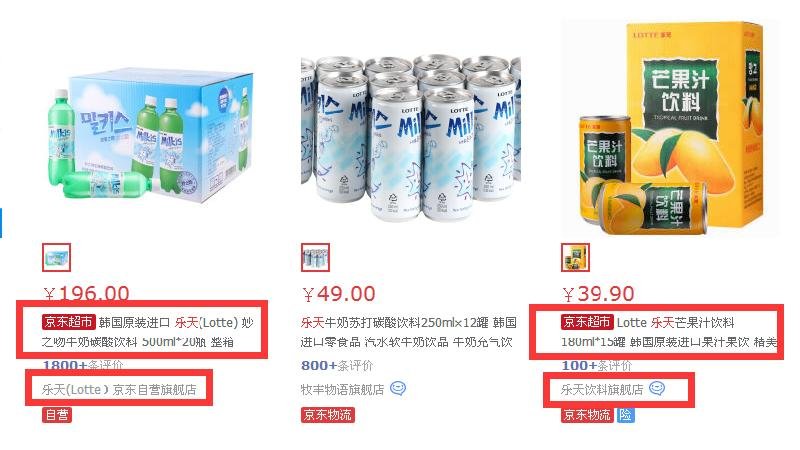Screen dimensions: 800x450
Task: View the 800+ reviews link
Action: point(337,365)
